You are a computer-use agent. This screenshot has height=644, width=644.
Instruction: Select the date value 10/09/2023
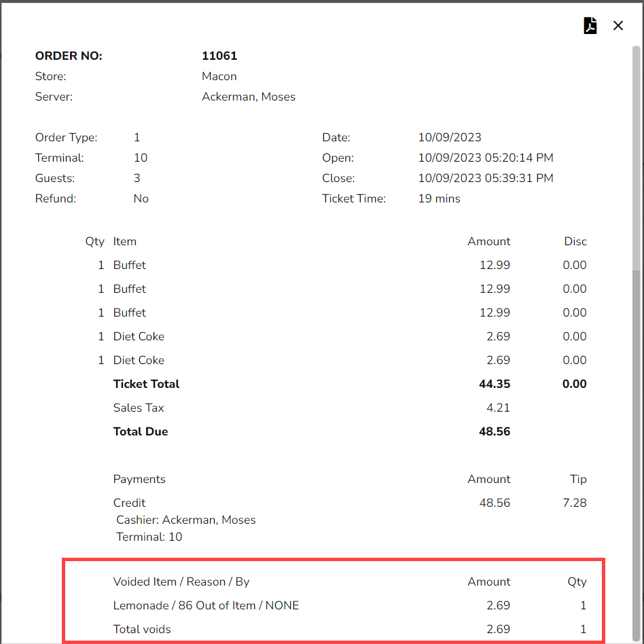[449, 138]
